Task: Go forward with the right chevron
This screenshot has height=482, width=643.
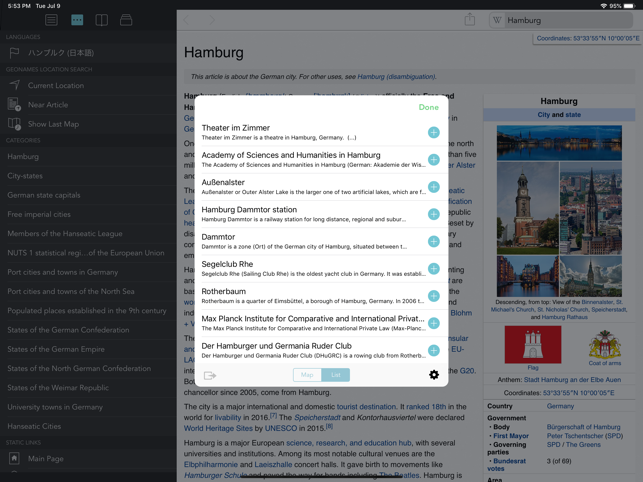Action: [212, 20]
